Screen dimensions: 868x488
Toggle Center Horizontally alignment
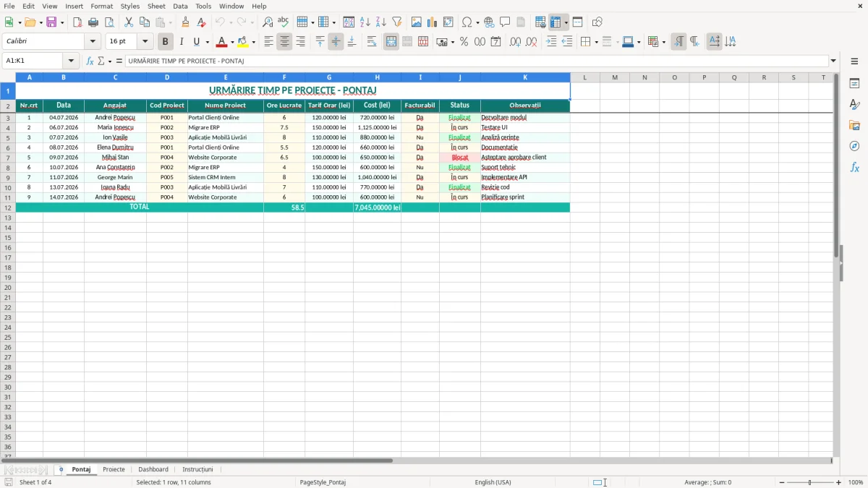[x=284, y=42]
